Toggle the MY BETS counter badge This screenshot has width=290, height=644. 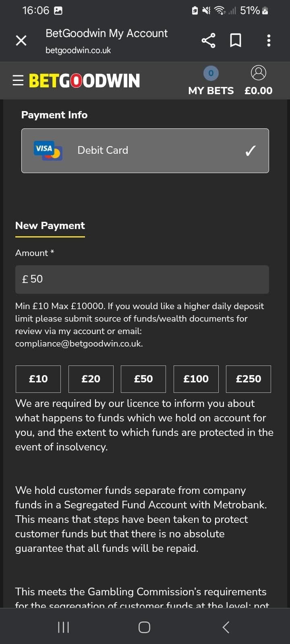[x=211, y=73]
